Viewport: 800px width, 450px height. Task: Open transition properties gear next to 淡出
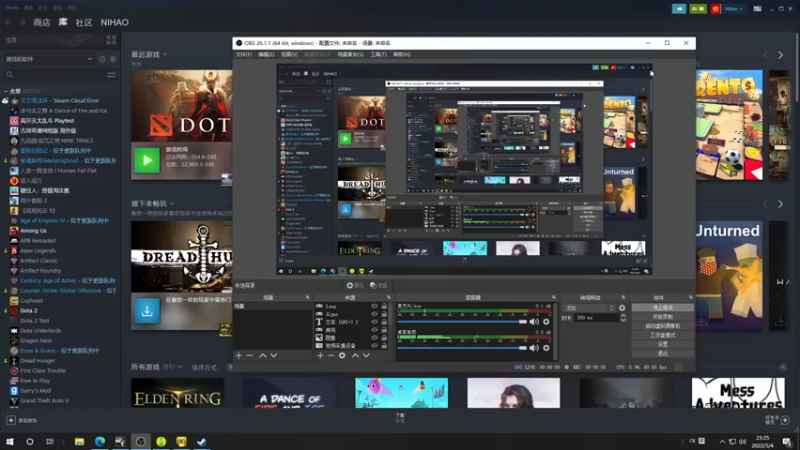point(622,308)
